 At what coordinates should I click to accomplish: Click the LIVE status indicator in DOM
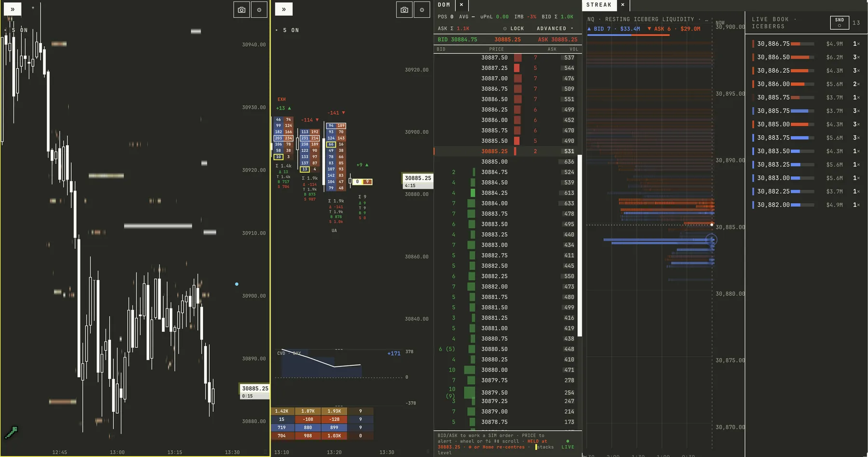[568, 444]
